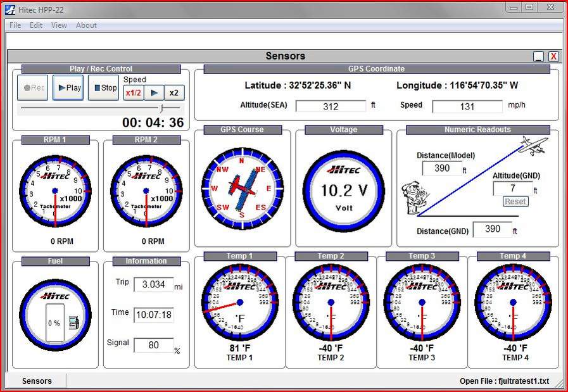Switch to the Sensors tab at bottom
The height and width of the screenshot is (392, 568).
click(x=37, y=381)
